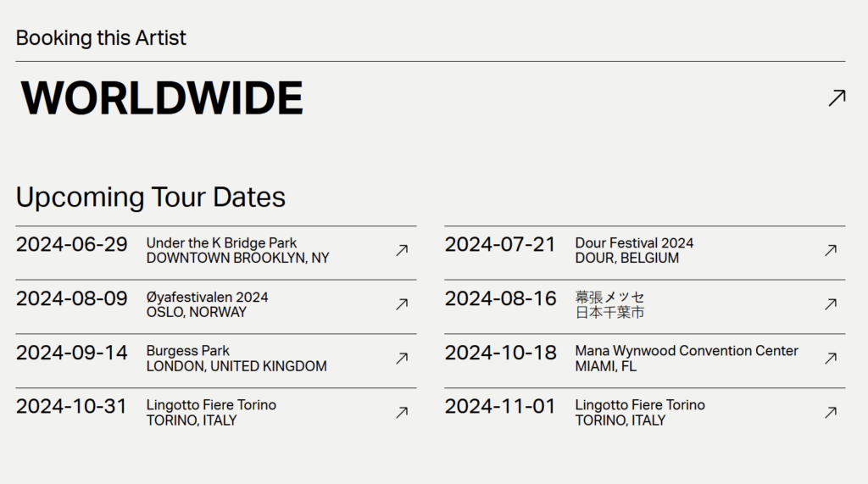Click arrow icon for Dour Festival 2024
The height and width of the screenshot is (484, 868).
pos(831,250)
